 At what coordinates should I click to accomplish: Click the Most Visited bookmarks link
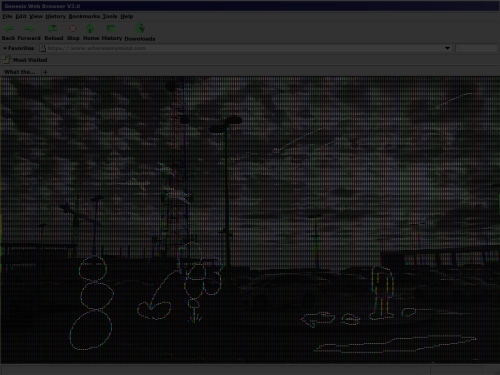pos(30,60)
